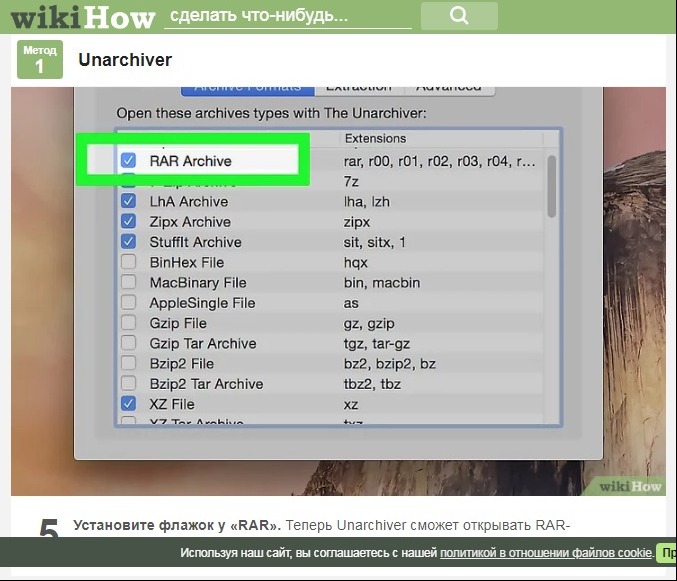The image size is (677, 581).
Task: Click the 'Open these archives types' label
Action: [x=271, y=113]
